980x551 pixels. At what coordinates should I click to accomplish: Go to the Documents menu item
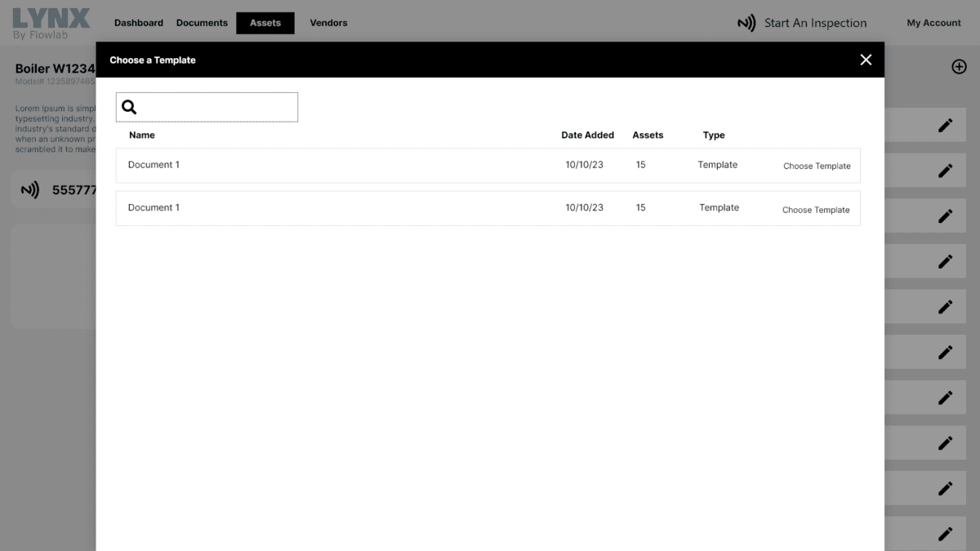point(202,23)
